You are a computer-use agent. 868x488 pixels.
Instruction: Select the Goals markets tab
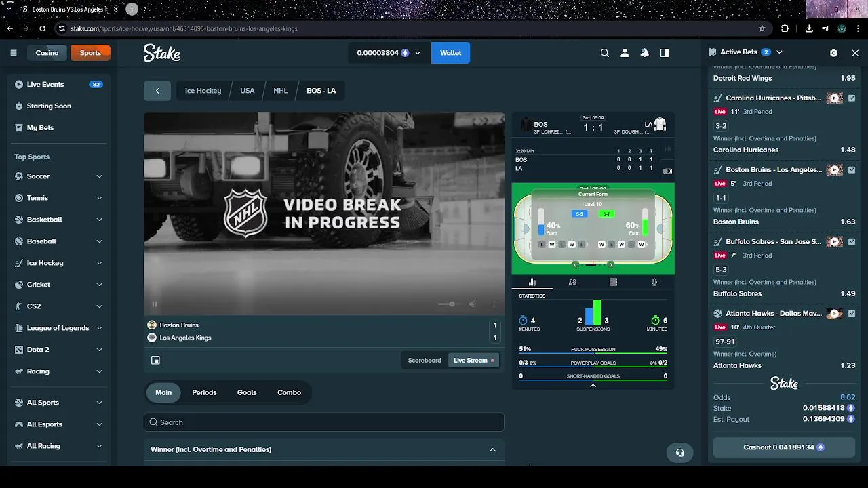point(247,392)
